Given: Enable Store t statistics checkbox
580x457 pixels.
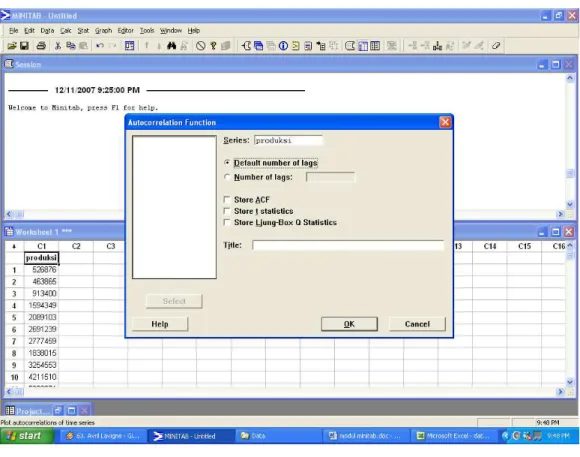Looking at the screenshot, I should [x=227, y=211].
